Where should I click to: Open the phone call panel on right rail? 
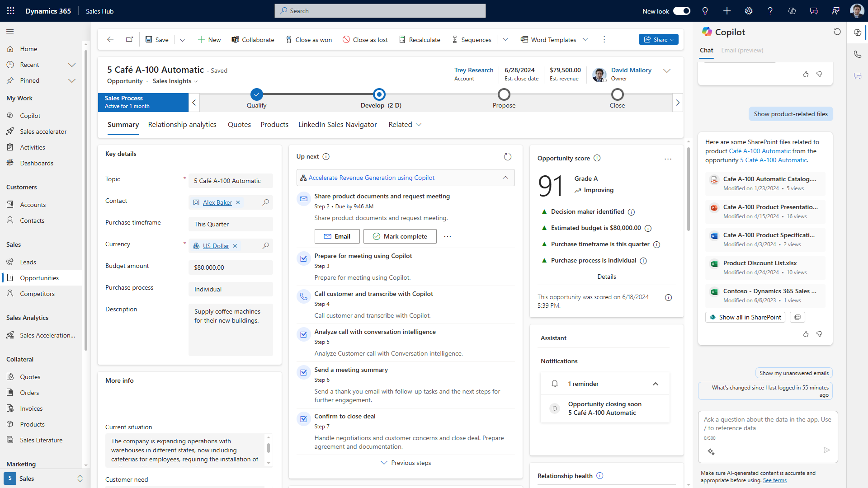pyautogui.click(x=858, y=54)
